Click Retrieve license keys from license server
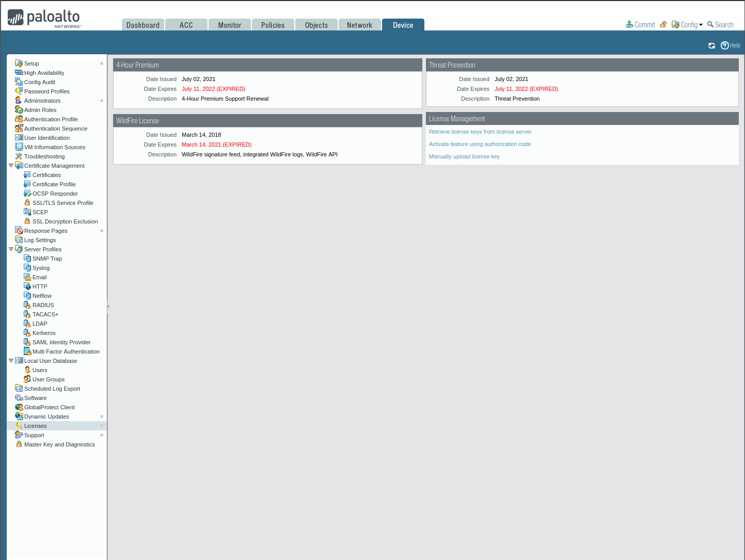This screenshot has width=745, height=560. 480,132
